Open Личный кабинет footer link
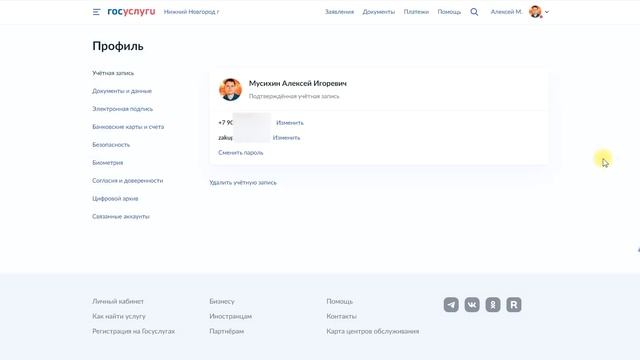The image size is (640, 360). tap(118, 301)
